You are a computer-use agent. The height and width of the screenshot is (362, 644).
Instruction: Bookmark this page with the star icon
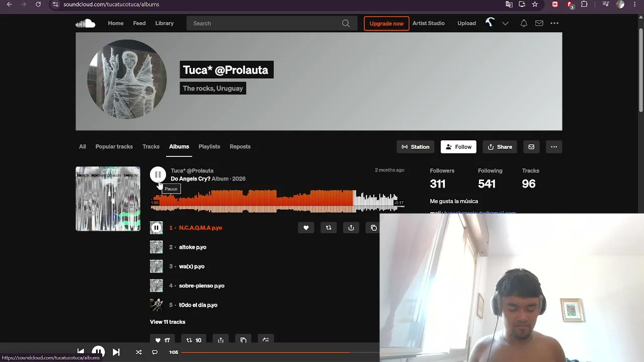[x=535, y=4]
